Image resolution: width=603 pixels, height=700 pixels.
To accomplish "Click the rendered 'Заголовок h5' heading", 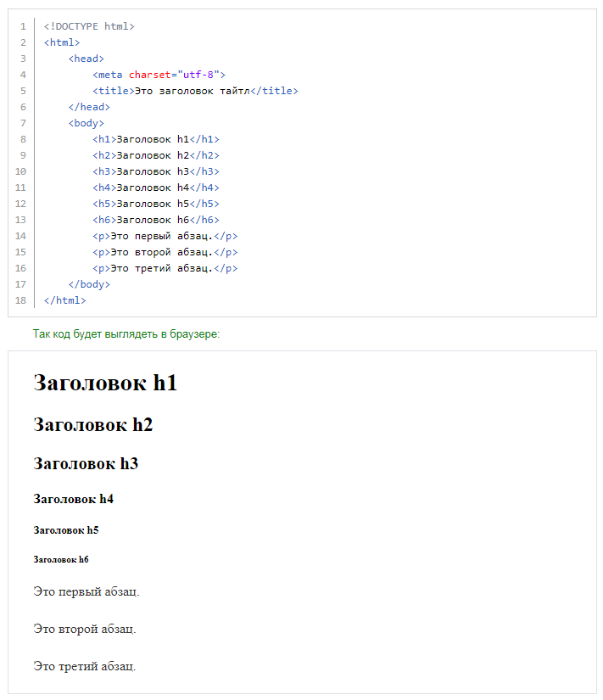I will click(x=66, y=530).
